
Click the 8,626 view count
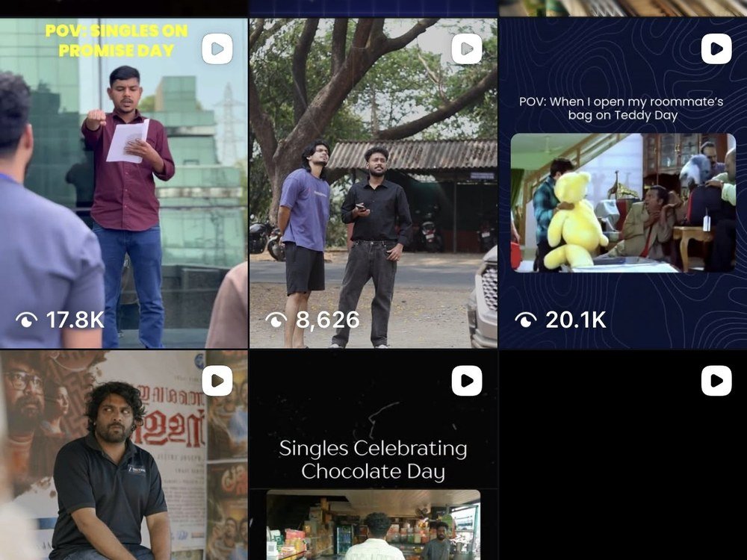pos(328,320)
